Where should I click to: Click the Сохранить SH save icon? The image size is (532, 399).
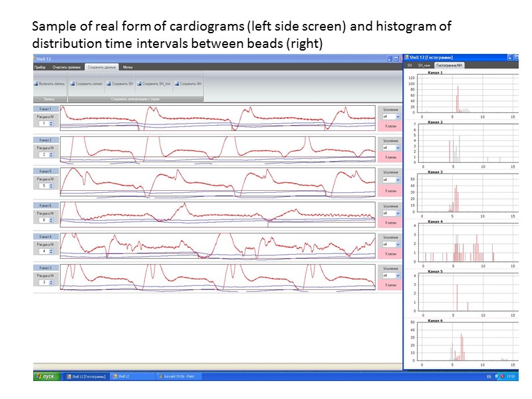tap(108, 84)
